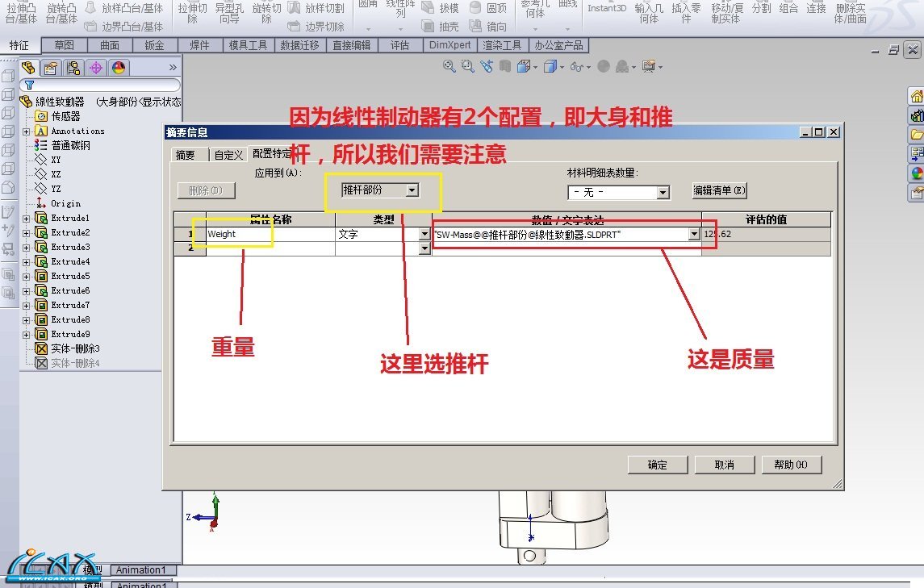Open the value/expression dropdown in row 1
This screenshot has height=588, width=924.
click(694, 235)
